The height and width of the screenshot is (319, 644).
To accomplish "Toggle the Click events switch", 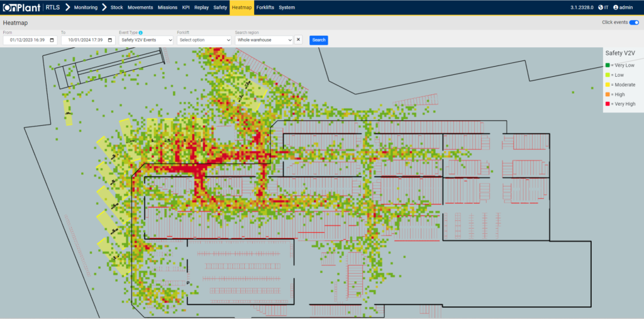I will pos(633,22).
